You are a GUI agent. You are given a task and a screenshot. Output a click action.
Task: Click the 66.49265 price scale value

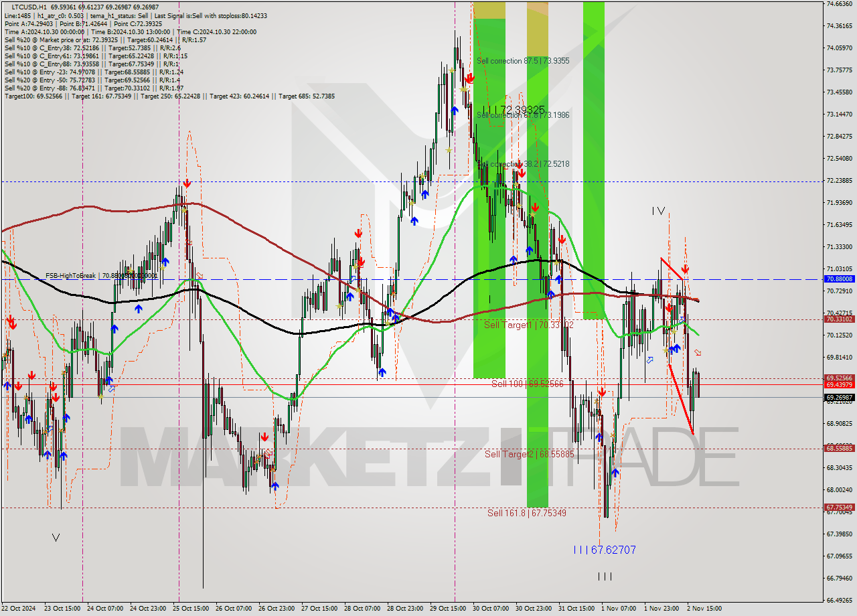[839, 600]
